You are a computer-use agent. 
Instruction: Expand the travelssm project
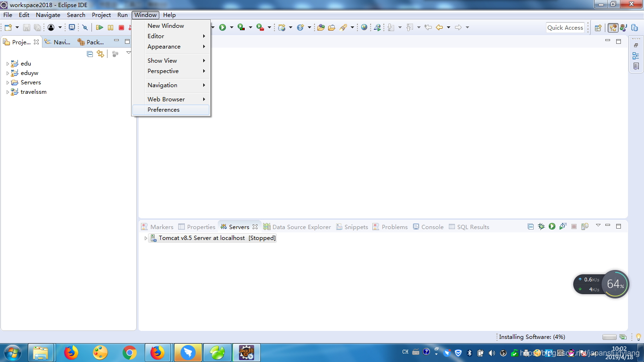pos(7,92)
